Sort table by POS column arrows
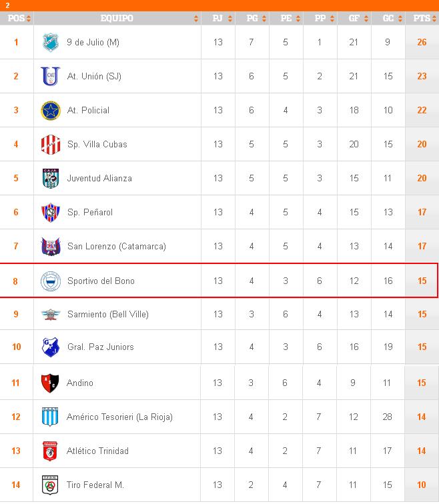The width and height of the screenshot is (439, 504). pos(29,19)
